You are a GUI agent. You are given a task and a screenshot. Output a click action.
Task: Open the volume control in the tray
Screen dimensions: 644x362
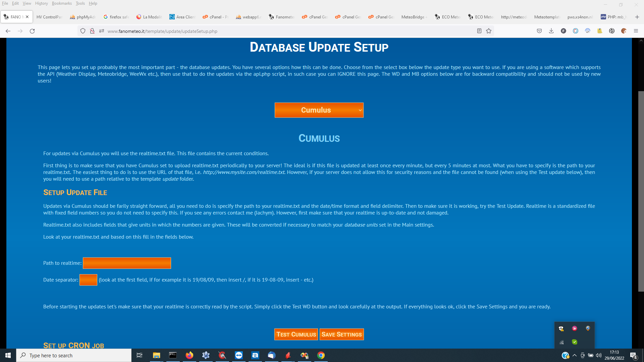(599, 355)
